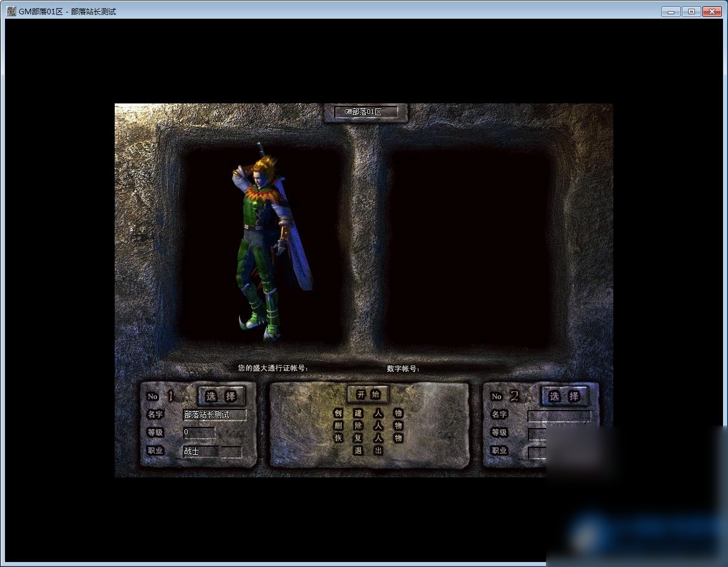Click the 等级 level field of character 1
The width and height of the screenshot is (728, 567).
click(x=199, y=432)
